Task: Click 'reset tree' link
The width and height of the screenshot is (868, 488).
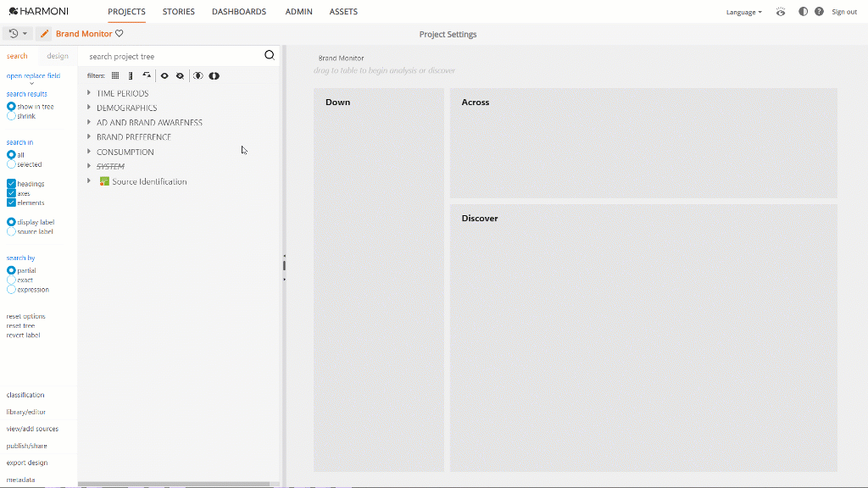Action: pyautogui.click(x=20, y=326)
